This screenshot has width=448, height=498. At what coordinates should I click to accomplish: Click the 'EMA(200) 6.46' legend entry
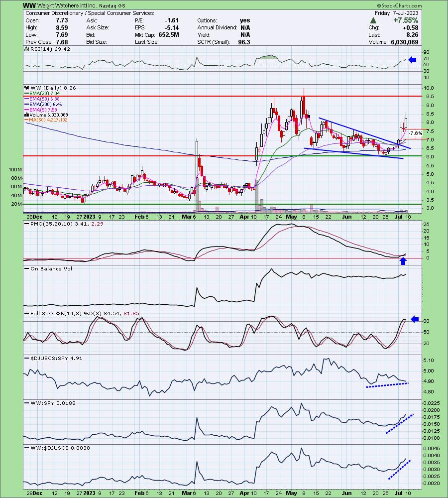coord(46,104)
